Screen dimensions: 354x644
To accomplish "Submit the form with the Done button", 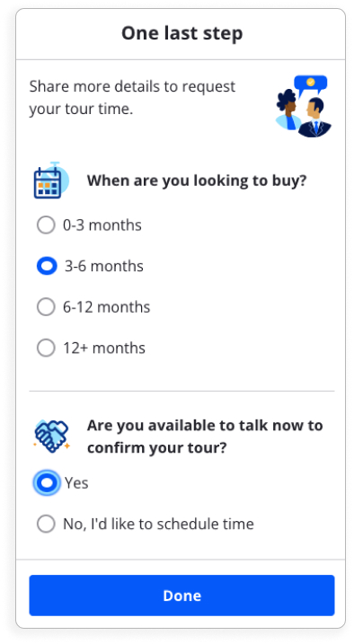I will pos(181,595).
